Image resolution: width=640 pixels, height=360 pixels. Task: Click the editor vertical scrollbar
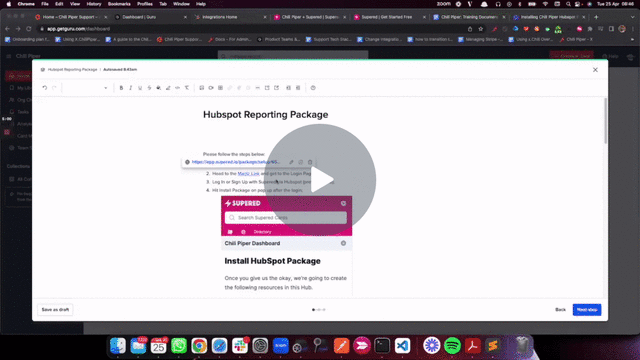coord(605,120)
